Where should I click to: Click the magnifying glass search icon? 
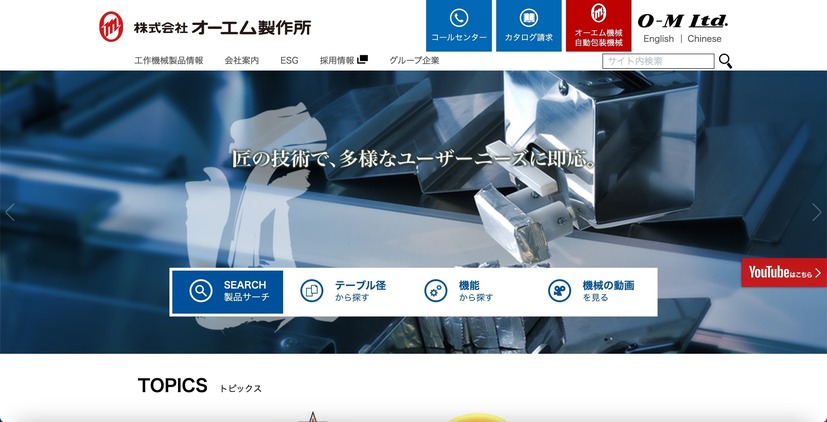coord(725,61)
